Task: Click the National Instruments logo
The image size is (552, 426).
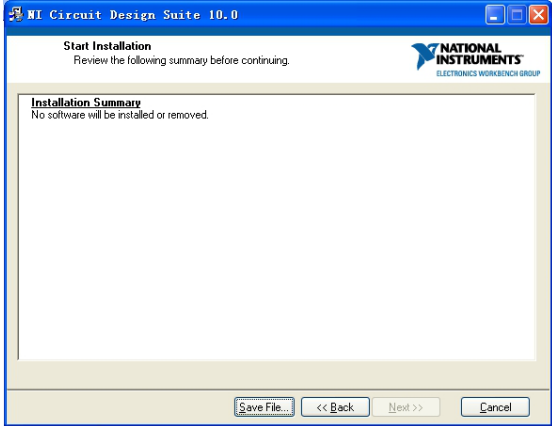Action: 476,59
